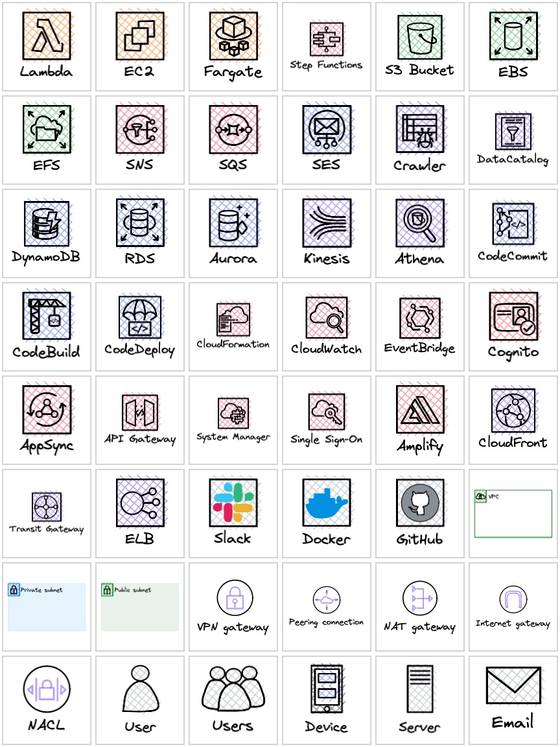Choose the CloudFormation icon
560x747 pixels.
(233, 319)
